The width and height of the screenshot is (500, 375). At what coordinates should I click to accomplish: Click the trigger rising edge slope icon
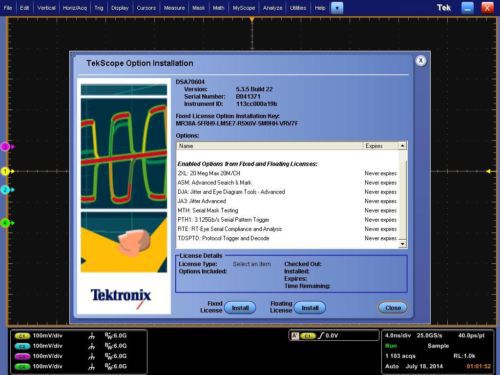point(321,336)
